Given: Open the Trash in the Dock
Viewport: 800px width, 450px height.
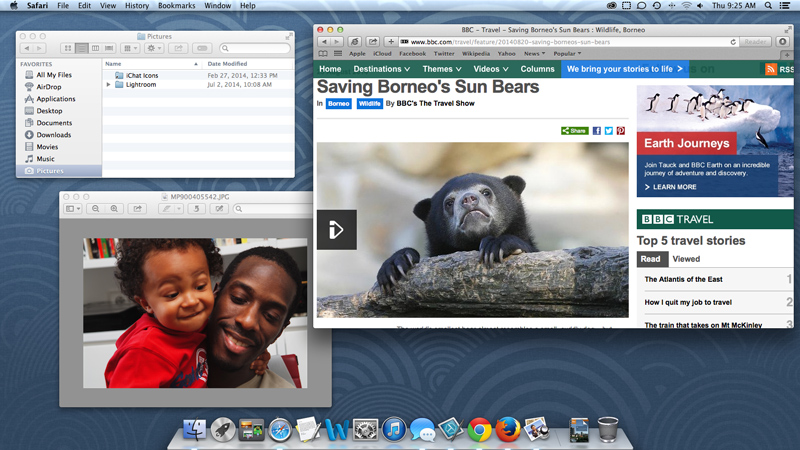Looking at the screenshot, I should (607, 429).
